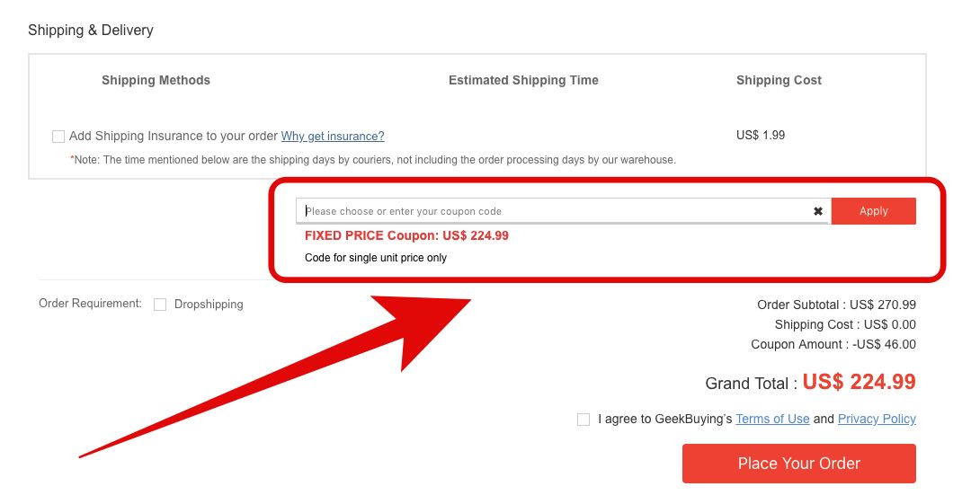Screen dimensions: 980x504
Task: Open the Why get insurance link
Action: [333, 137]
